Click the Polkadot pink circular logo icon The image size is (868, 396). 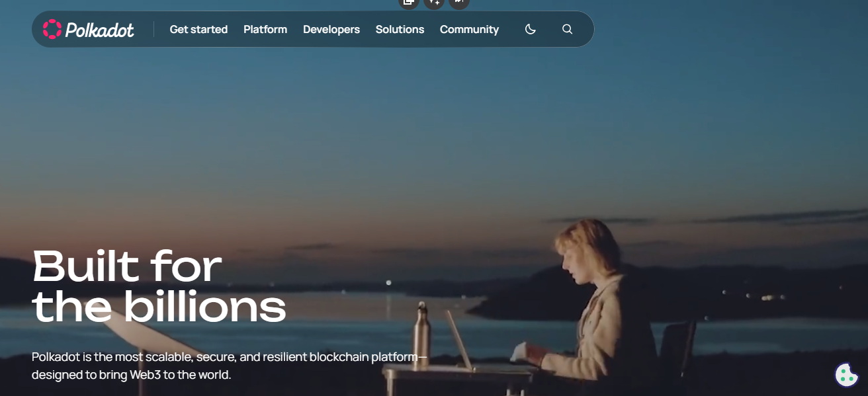click(x=52, y=29)
